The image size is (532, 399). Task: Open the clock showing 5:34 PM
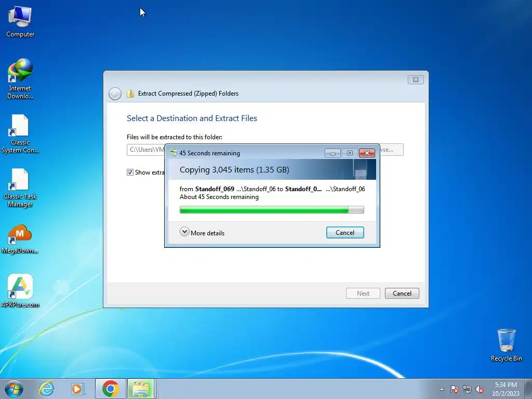tap(506, 389)
